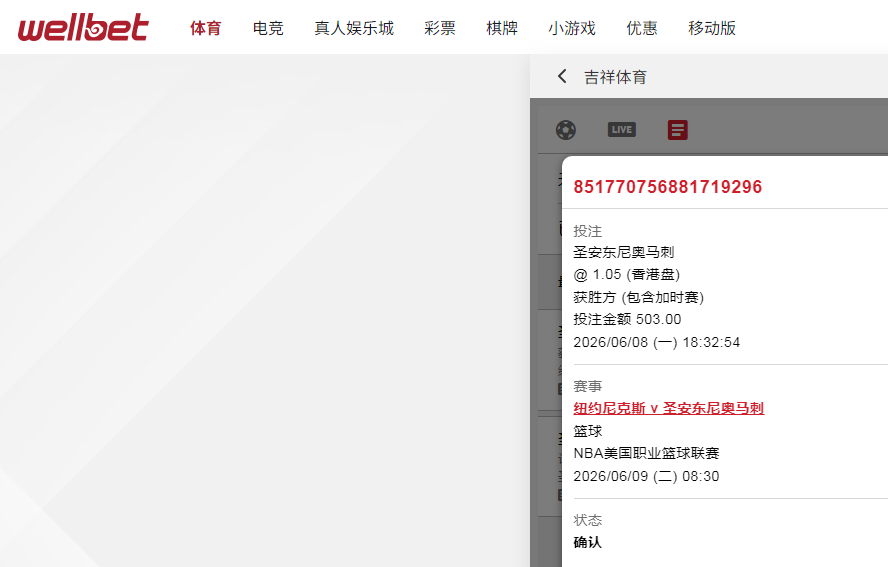The image size is (888, 567).
Task: Click bet time 2026/06/08 (一) 18:32:54
Action: [x=656, y=342]
